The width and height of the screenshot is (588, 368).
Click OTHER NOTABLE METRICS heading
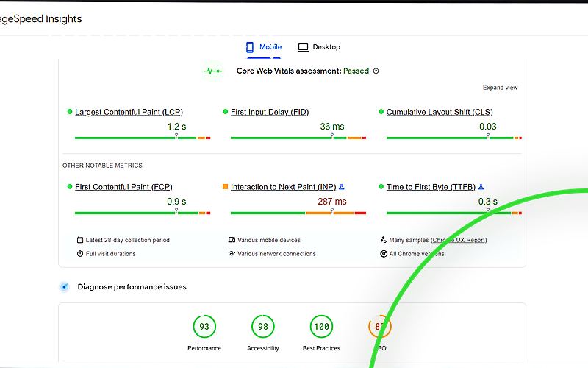pyautogui.click(x=102, y=166)
